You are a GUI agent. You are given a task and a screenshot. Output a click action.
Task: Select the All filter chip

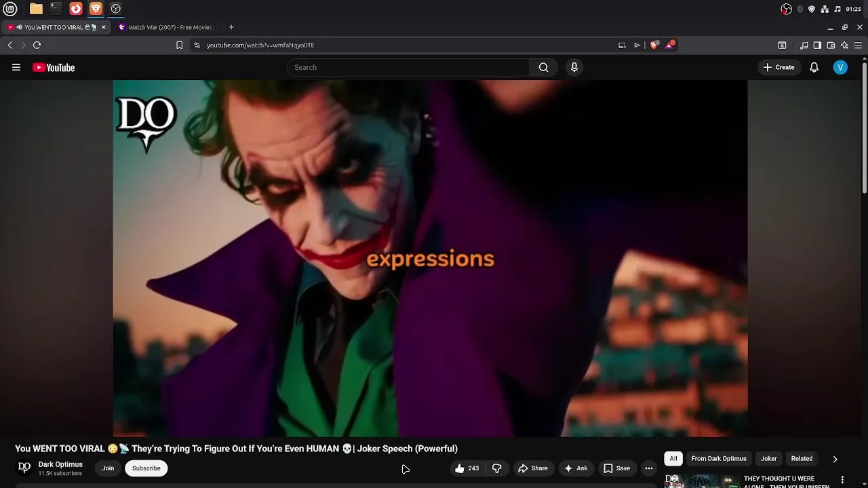673,459
